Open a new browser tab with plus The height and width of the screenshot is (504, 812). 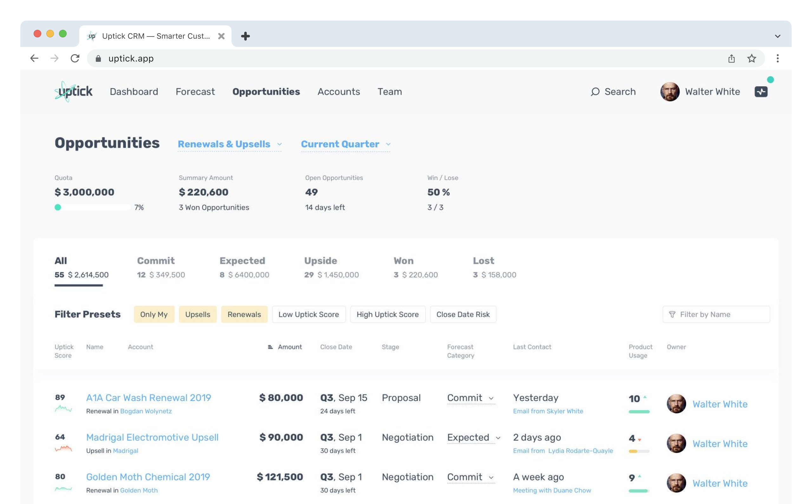[246, 36]
